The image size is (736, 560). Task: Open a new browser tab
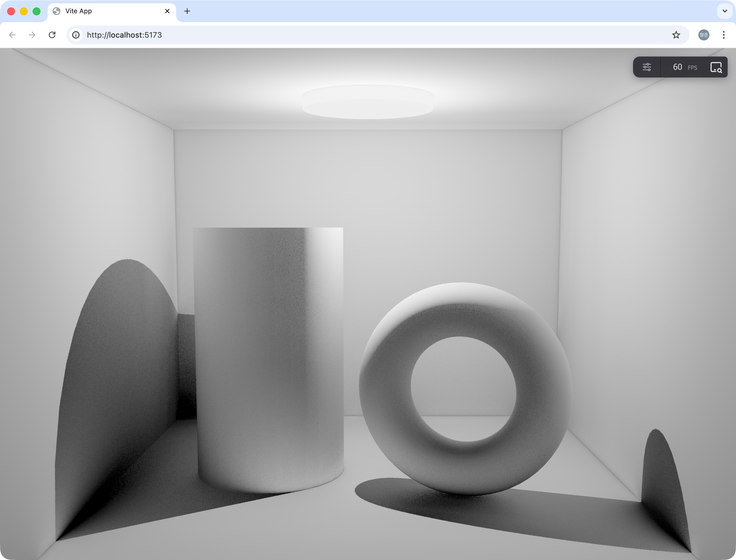point(187,11)
